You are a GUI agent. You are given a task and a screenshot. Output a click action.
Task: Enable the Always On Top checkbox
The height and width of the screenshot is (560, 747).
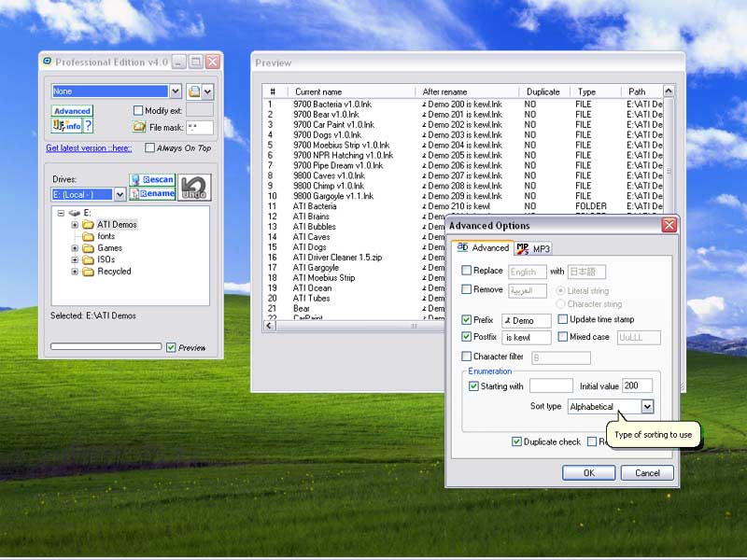[x=149, y=147]
